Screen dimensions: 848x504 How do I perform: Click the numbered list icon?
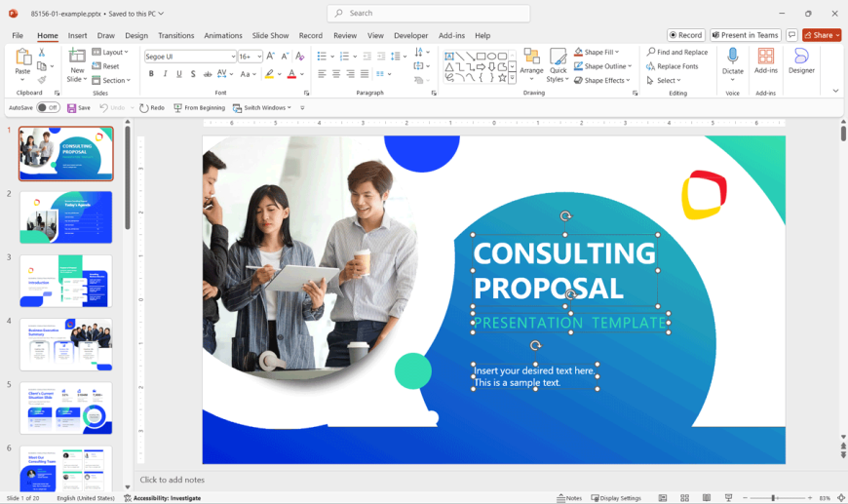344,57
